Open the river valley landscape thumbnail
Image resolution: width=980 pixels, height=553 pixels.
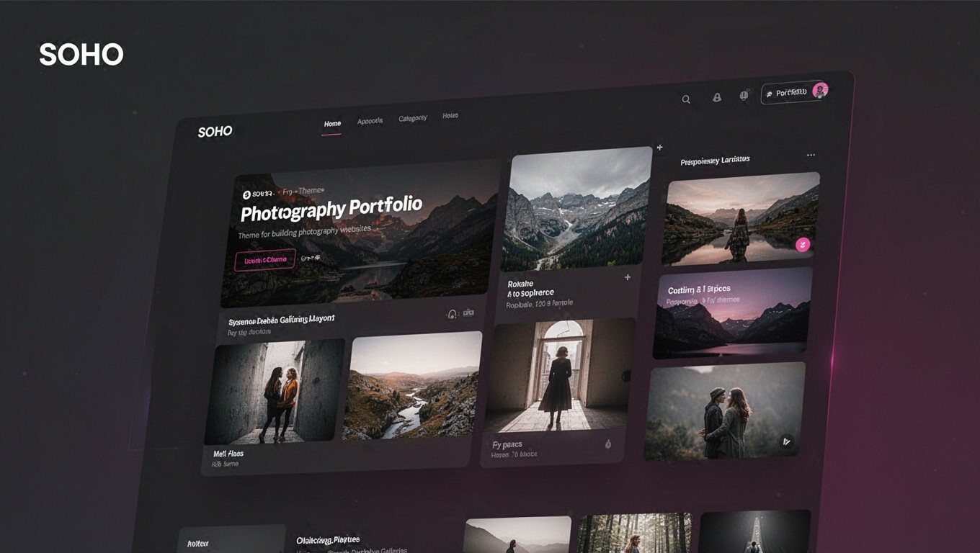(412, 387)
